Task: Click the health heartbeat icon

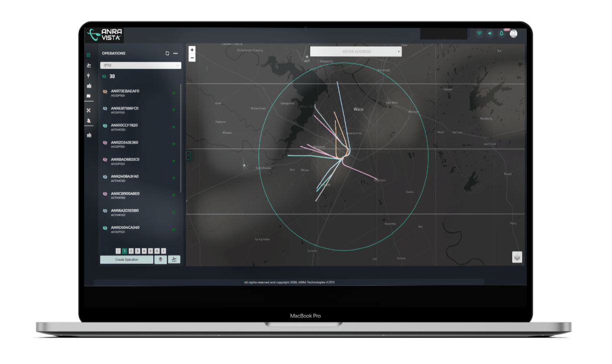Action: pos(479,34)
